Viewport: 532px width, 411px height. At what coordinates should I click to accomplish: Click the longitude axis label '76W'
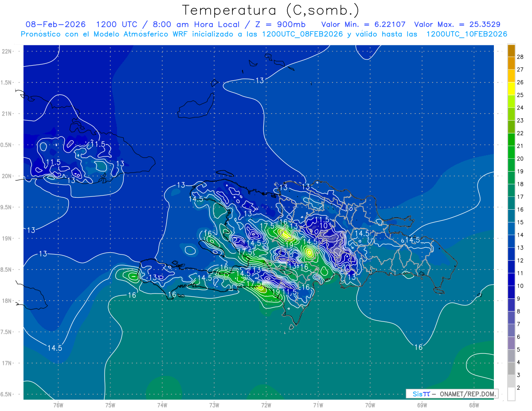pos(58,405)
